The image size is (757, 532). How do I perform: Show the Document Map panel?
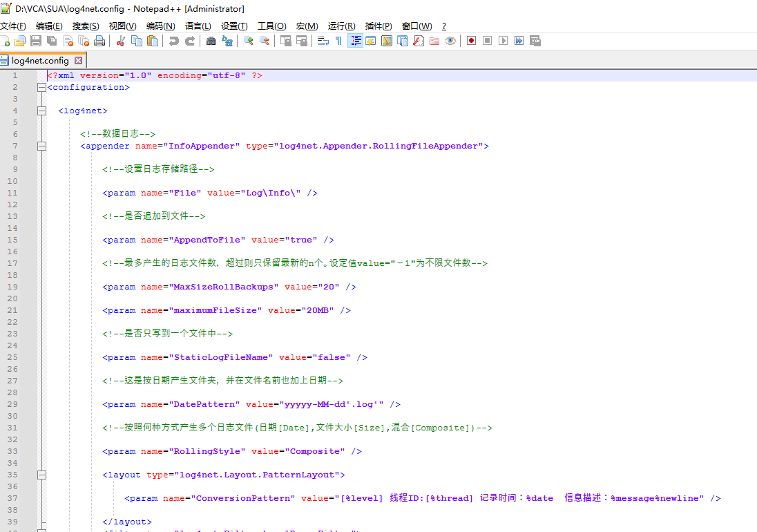point(387,41)
